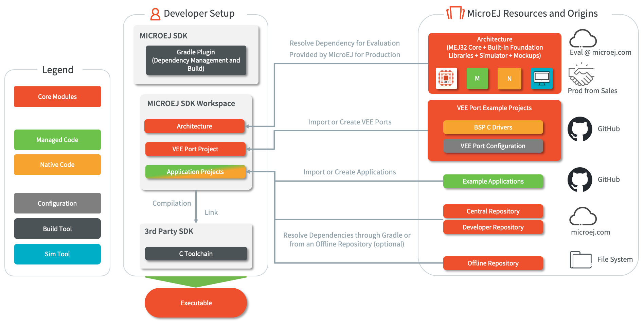Select the Central Repository box
This screenshot has width=644, height=325.
[493, 211]
